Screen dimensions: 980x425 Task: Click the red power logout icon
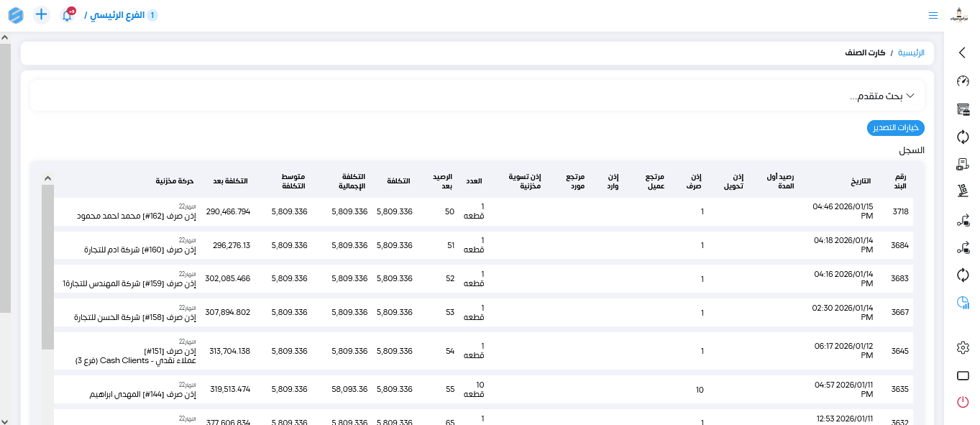963,402
